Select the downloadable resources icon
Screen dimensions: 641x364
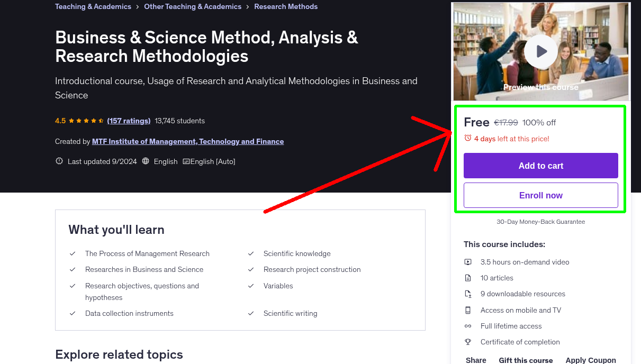[x=468, y=294]
